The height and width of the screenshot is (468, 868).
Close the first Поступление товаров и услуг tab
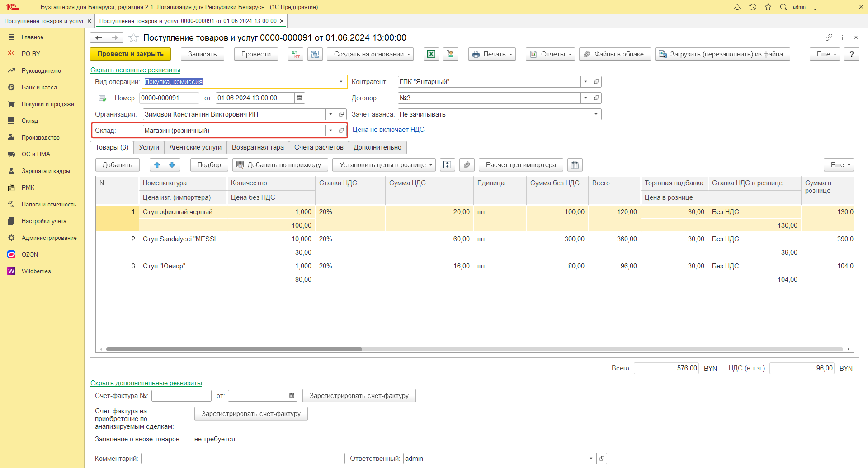(x=89, y=21)
